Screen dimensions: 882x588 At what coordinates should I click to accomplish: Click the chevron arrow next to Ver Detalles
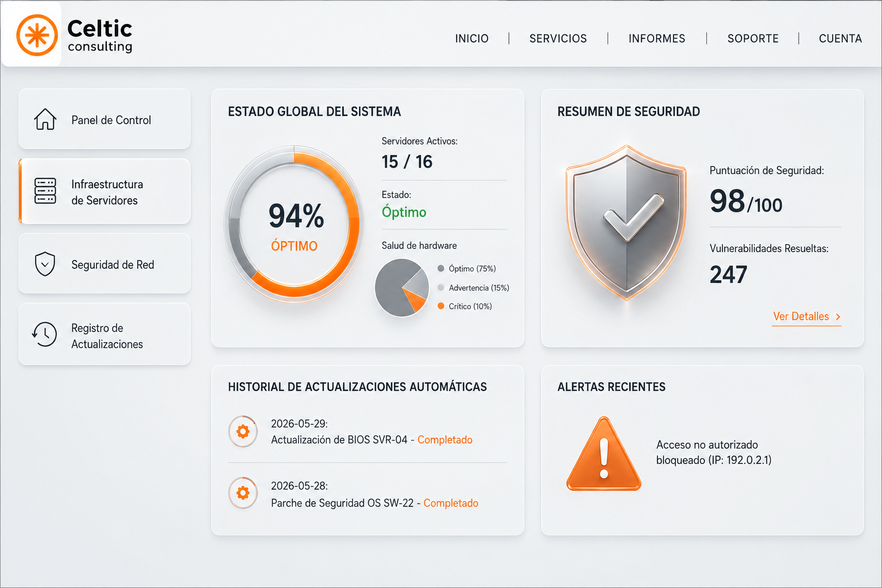pyautogui.click(x=838, y=317)
